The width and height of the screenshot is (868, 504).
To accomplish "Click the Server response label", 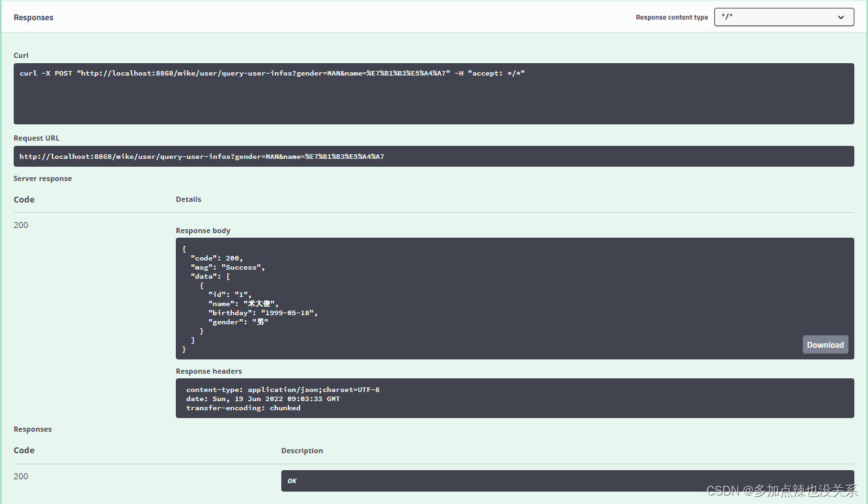I will (x=43, y=178).
